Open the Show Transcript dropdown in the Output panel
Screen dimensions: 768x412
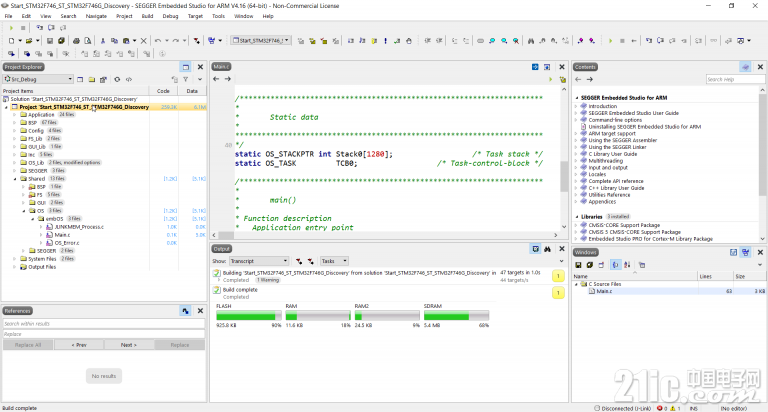click(258, 261)
